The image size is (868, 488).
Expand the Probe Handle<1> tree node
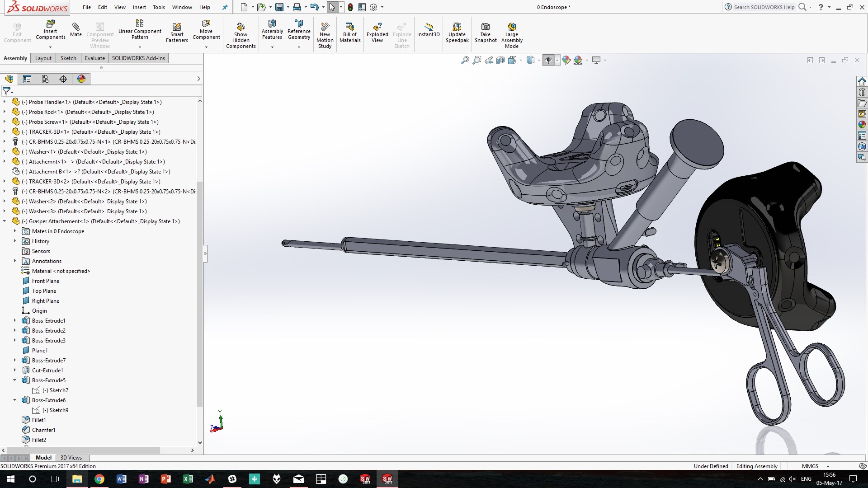click(x=5, y=102)
